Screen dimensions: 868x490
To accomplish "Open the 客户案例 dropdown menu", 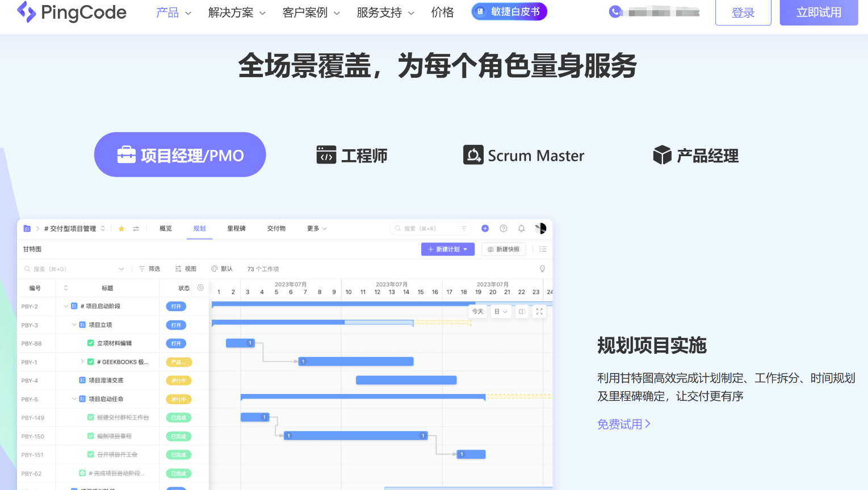I will tap(311, 12).
